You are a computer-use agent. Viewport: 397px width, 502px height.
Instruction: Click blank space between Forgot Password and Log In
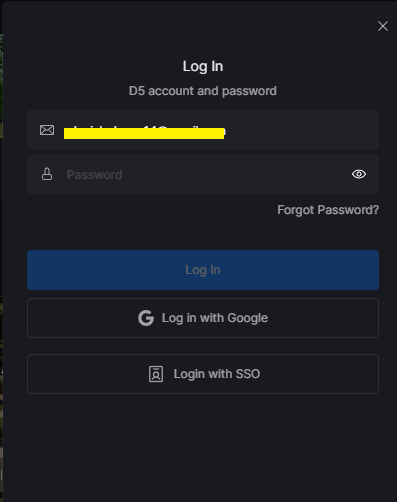click(203, 234)
